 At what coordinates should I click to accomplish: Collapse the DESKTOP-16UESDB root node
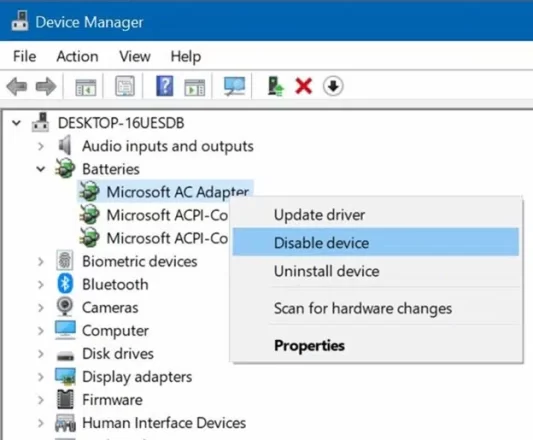click(x=16, y=123)
